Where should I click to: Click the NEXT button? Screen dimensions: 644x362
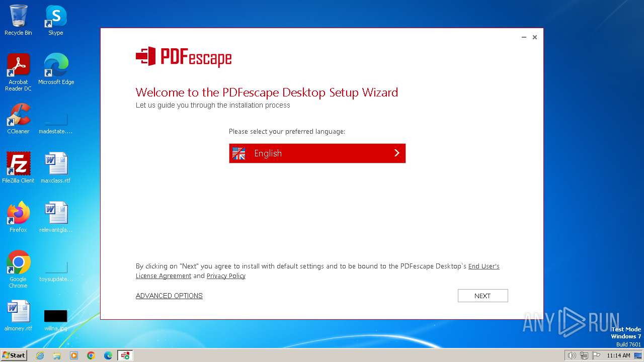coord(482,296)
